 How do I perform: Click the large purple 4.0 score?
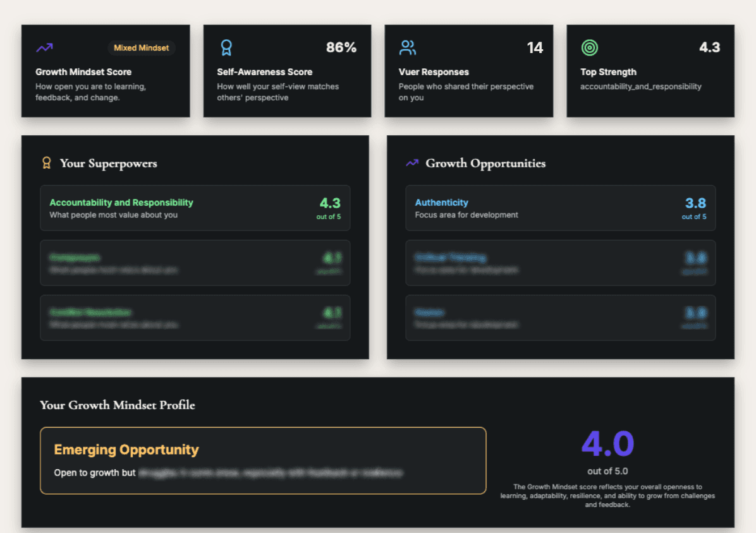[x=607, y=443]
